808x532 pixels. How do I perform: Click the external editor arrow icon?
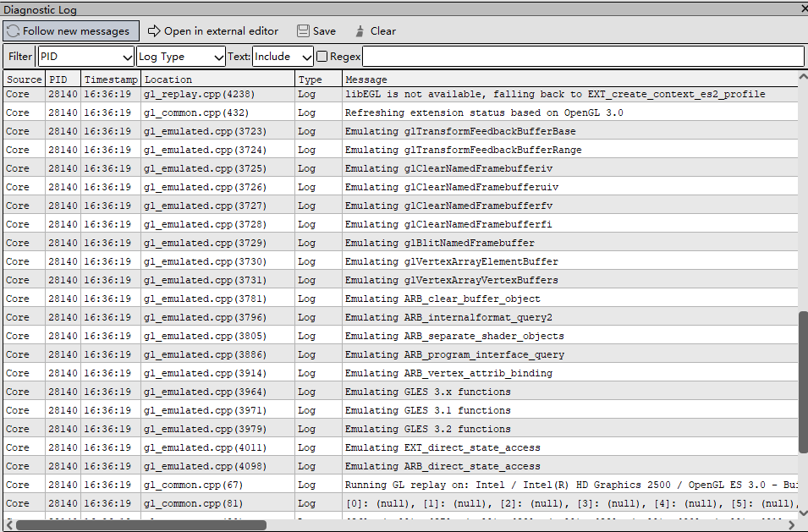[154, 31]
